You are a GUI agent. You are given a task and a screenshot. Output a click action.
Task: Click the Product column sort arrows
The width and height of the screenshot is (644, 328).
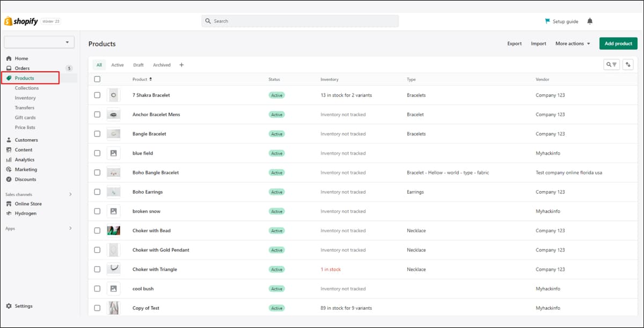[x=151, y=79]
